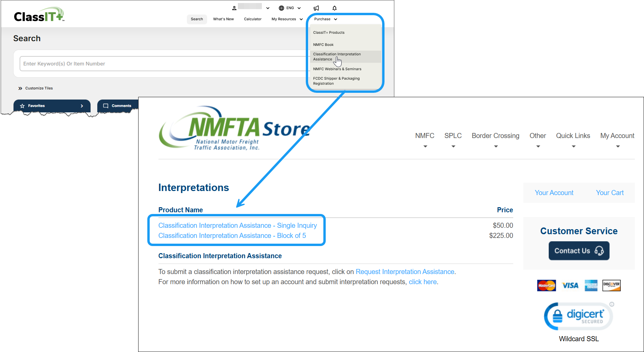
Task: Click the announcements megaphone icon
Action: (x=316, y=8)
